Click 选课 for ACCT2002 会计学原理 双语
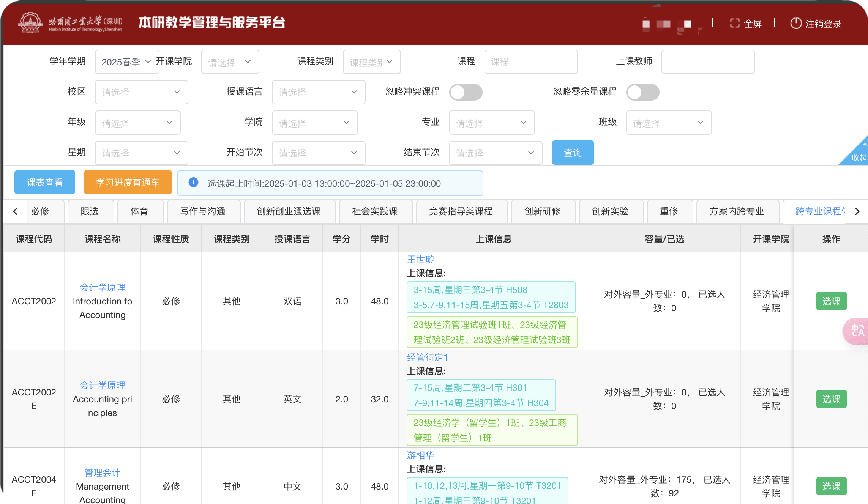The height and width of the screenshot is (504, 868). tap(831, 301)
